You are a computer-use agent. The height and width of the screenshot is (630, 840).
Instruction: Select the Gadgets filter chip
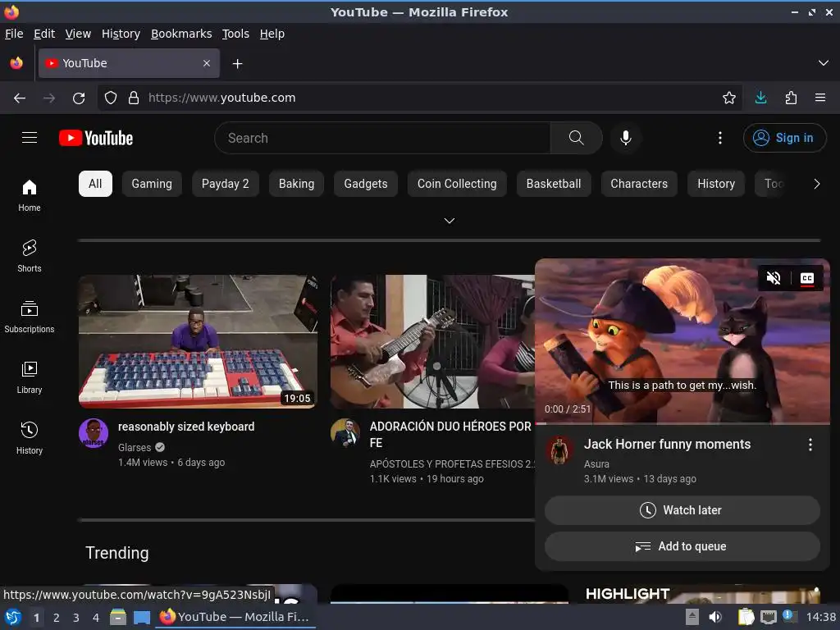point(365,184)
